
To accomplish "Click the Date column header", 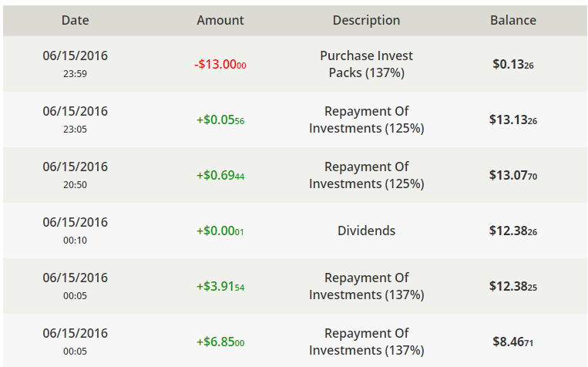I will 76,21.
